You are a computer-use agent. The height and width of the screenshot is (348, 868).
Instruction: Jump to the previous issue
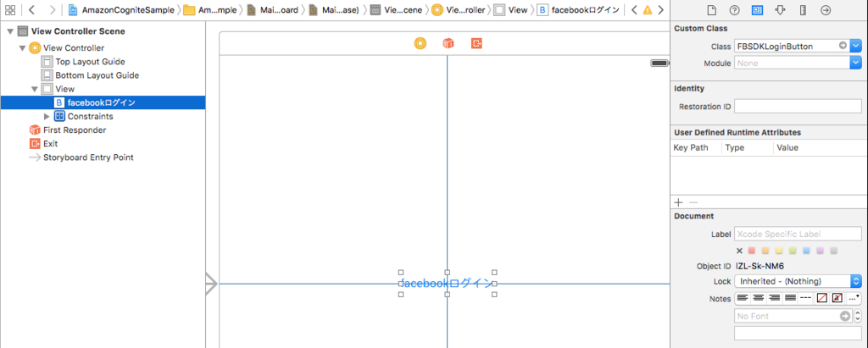coord(634,10)
